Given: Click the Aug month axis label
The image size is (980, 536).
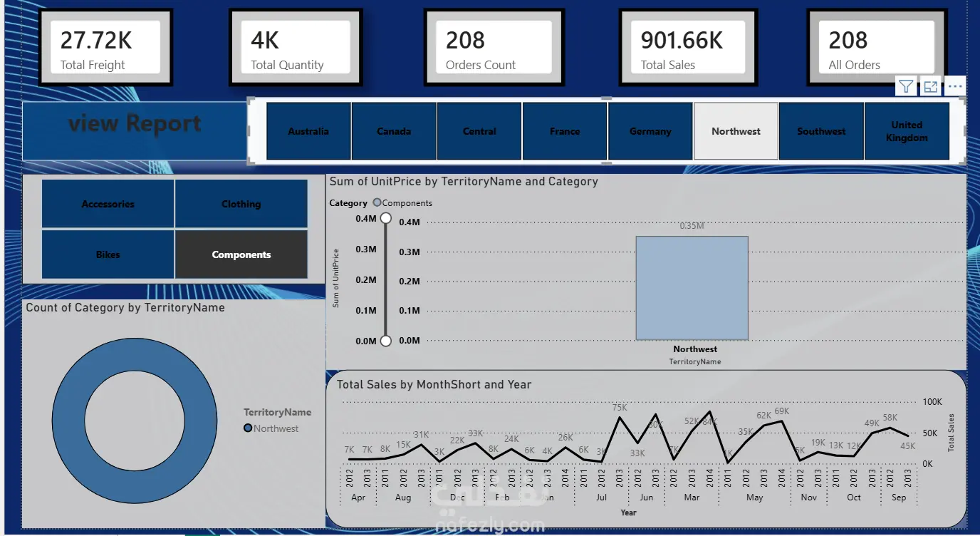Looking at the screenshot, I should point(403,498).
